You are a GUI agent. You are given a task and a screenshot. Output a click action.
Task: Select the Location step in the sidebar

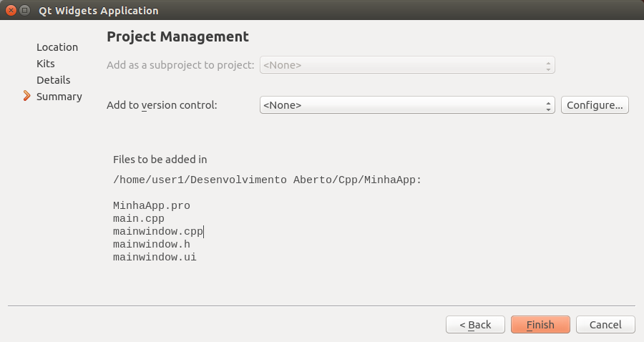(x=57, y=47)
